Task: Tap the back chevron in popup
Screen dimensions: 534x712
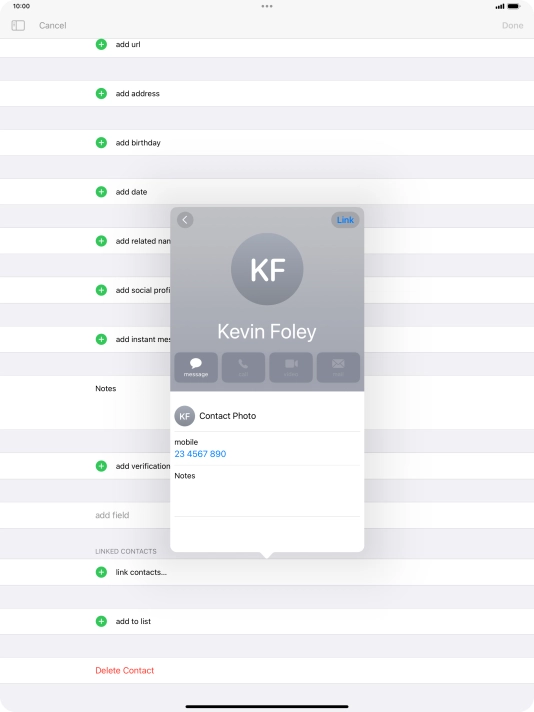Action: [x=185, y=220]
